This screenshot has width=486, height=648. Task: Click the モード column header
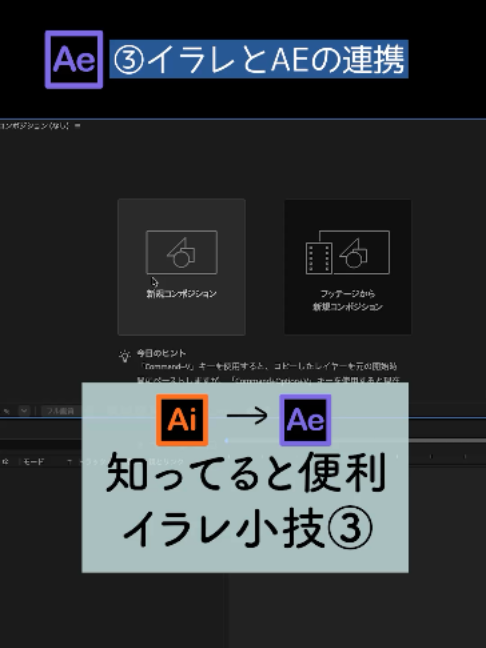pyautogui.click(x=33, y=462)
